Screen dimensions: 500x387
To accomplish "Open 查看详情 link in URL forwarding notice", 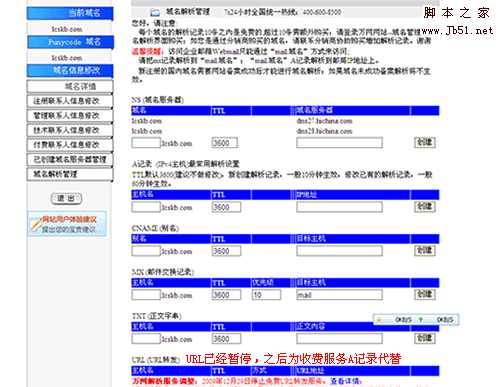I will pos(345,381).
